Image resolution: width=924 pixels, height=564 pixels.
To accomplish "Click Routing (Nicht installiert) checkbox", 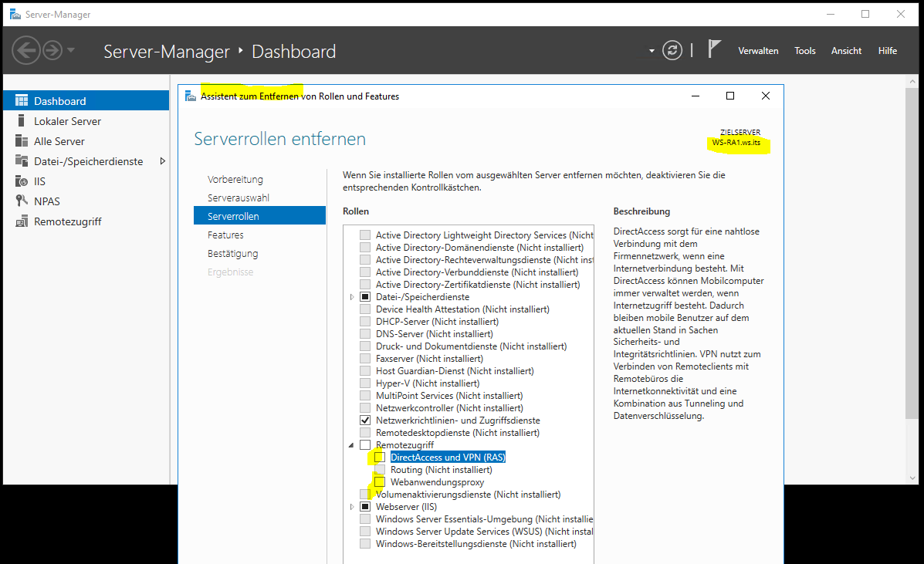I will coord(380,470).
